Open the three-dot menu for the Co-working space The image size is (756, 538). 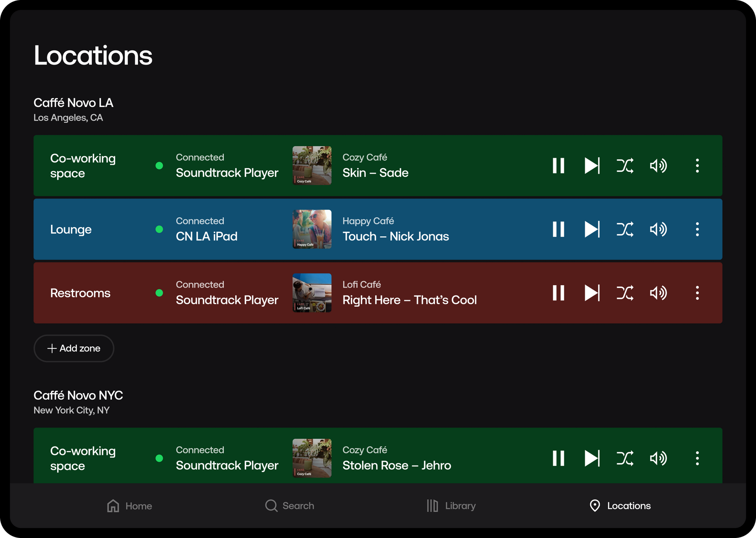pyautogui.click(x=698, y=165)
